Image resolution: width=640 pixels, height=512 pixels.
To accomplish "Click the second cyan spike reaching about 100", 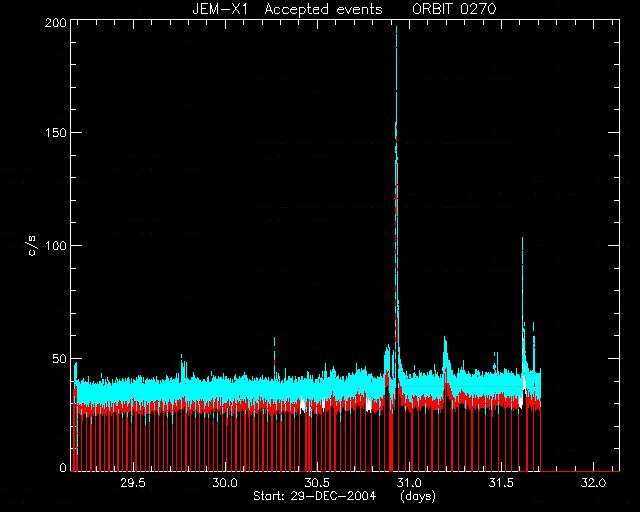I will click(x=522, y=241).
